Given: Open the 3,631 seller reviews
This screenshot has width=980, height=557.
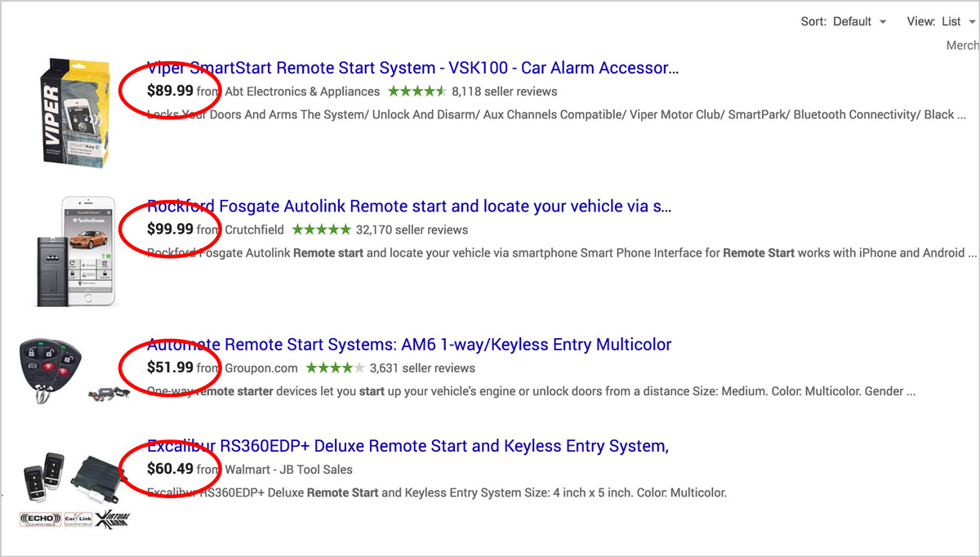Looking at the screenshot, I should (422, 368).
